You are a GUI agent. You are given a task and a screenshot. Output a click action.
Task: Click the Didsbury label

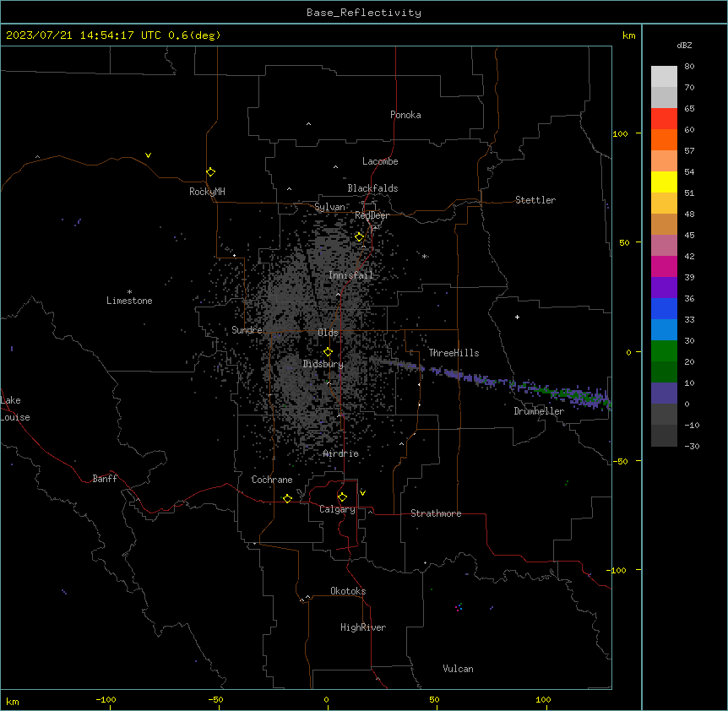coord(323,364)
